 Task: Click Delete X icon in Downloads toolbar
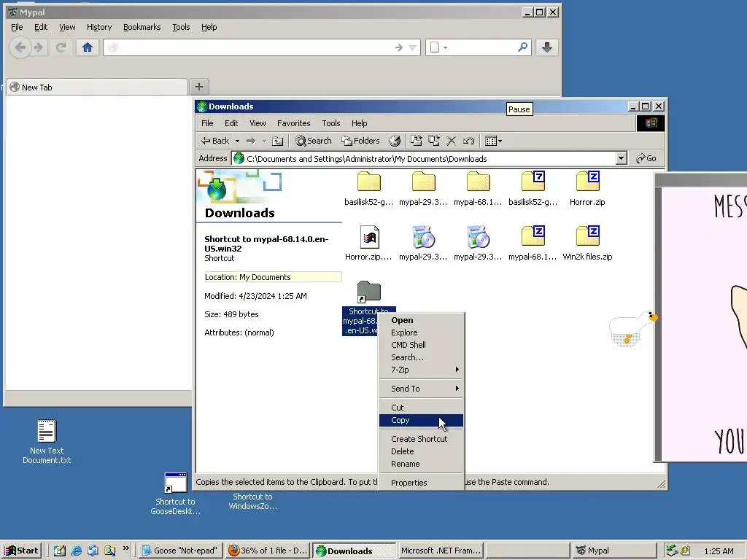tap(451, 141)
